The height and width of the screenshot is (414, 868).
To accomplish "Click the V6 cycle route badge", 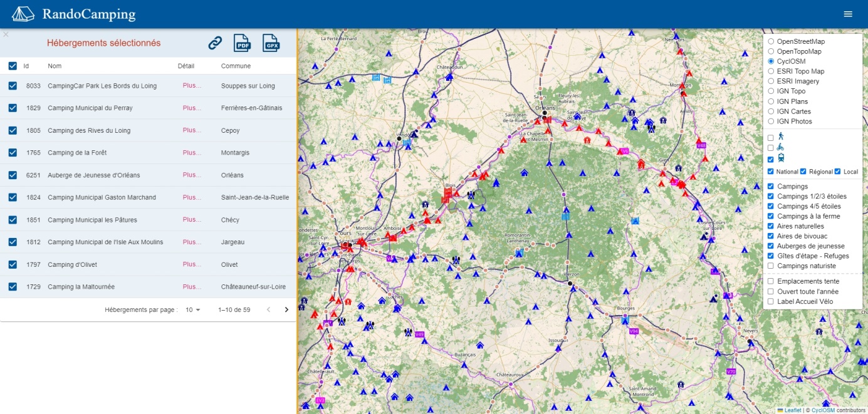I will pyautogui.click(x=624, y=151).
